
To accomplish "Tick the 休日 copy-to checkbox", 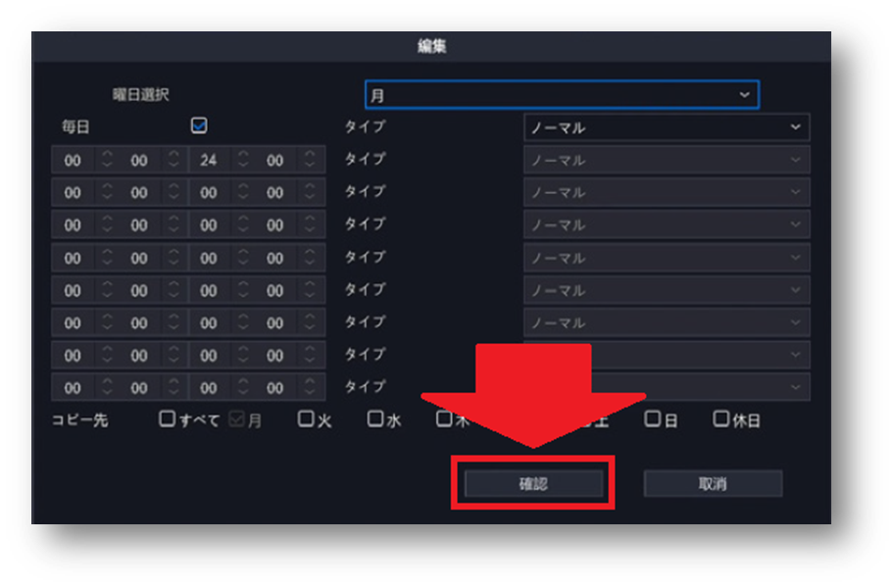I will [x=721, y=419].
